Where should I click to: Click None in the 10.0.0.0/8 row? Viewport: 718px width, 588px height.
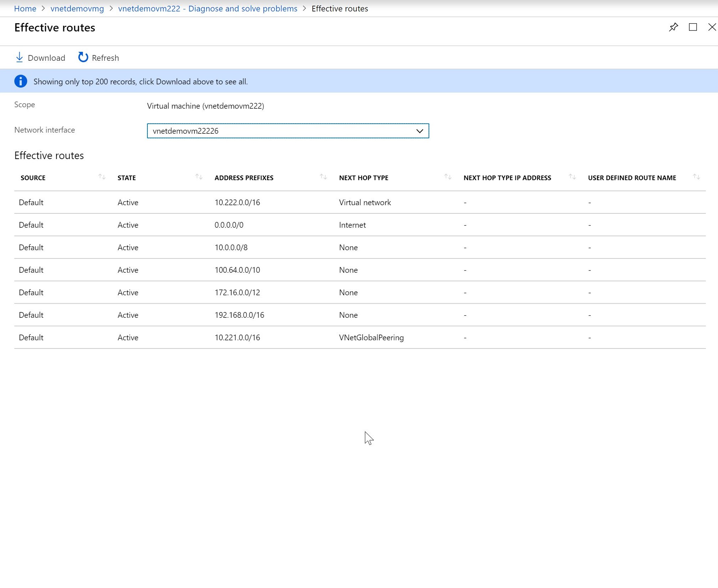[x=348, y=247]
